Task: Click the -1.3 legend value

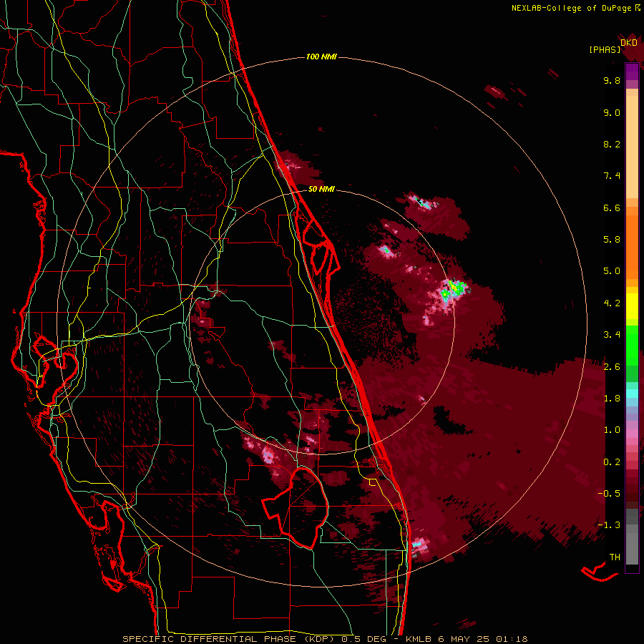Action: pos(609,525)
